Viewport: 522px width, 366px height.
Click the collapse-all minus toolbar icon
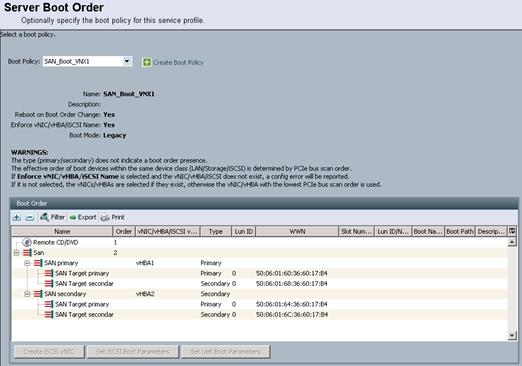coord(30,218)
